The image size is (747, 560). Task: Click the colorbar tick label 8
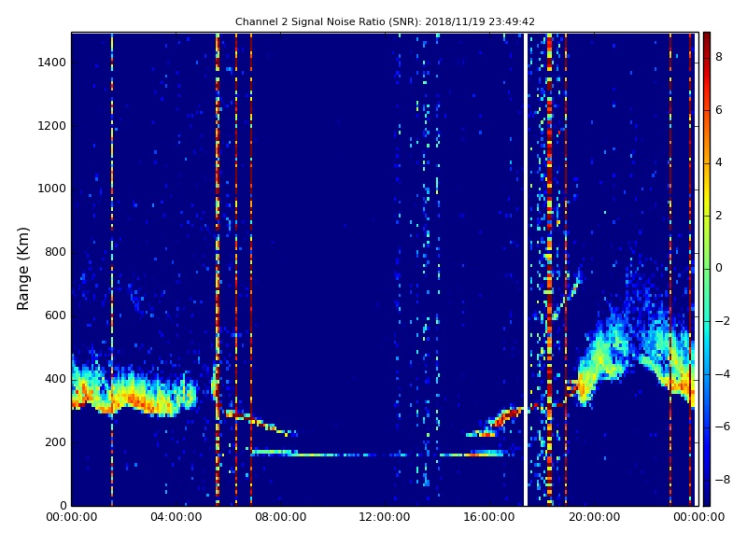719,57
